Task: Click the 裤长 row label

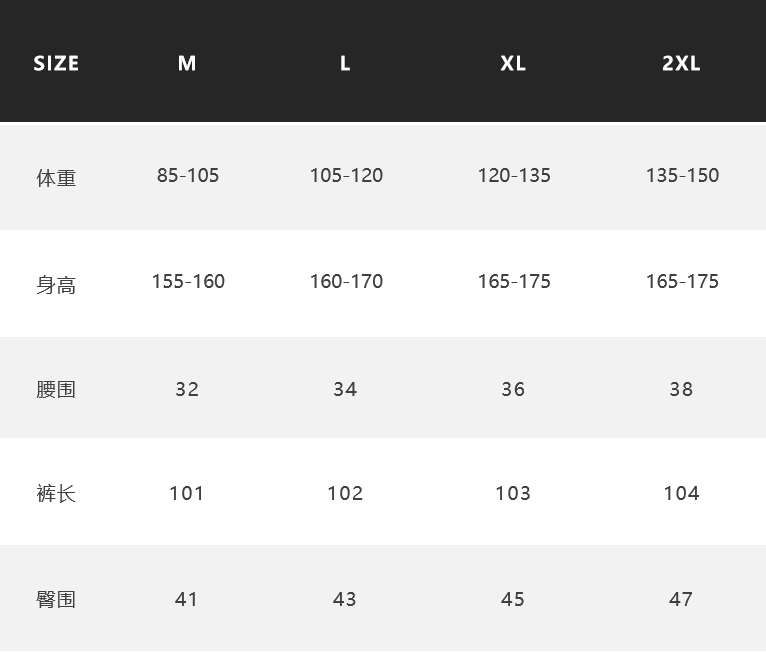Action: (56, 493)
